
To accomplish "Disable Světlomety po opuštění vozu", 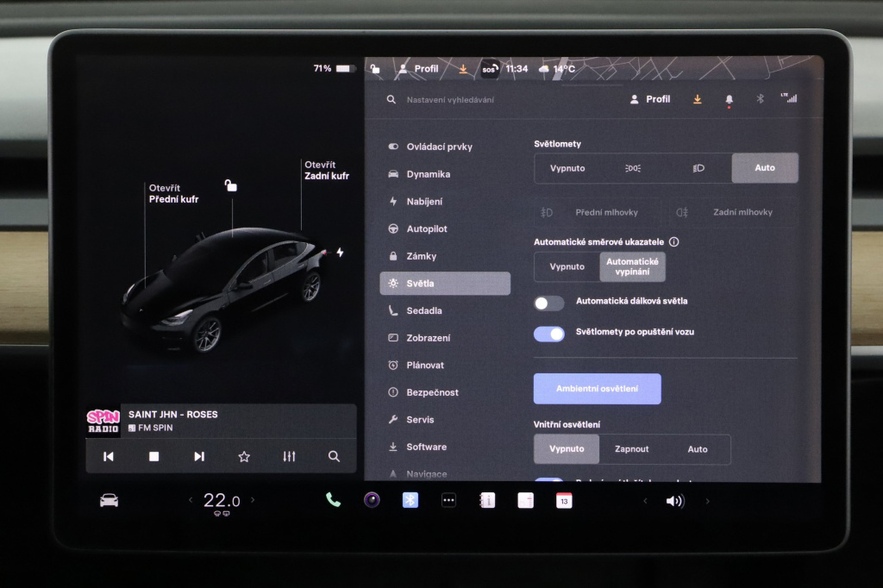I will click(548, 334).
